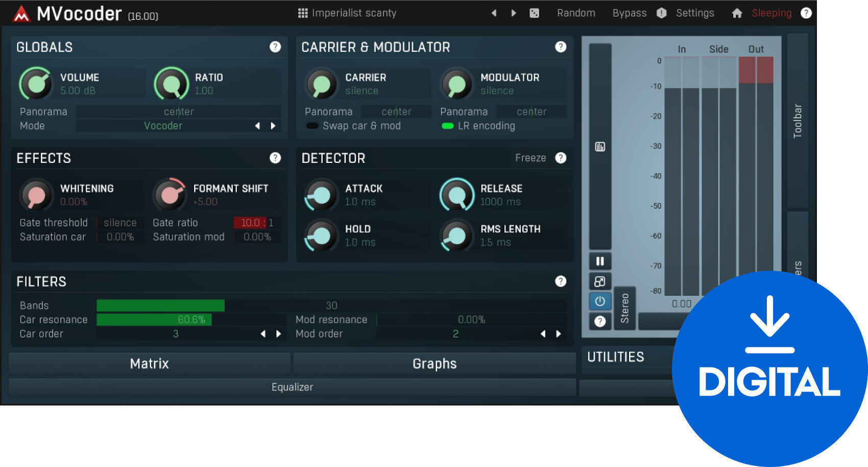Switch to the Graphs tab
This screenshot has width=868, height=467.
434,363
